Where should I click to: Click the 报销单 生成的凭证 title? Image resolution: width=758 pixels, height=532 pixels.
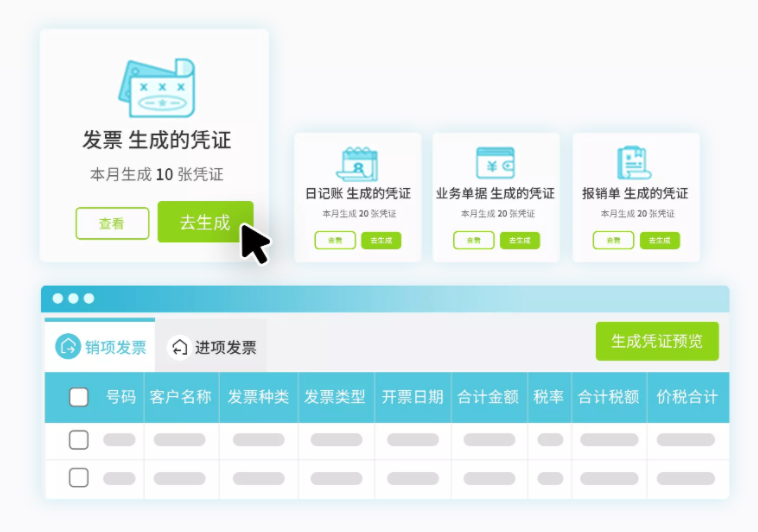tap(635, 193)
